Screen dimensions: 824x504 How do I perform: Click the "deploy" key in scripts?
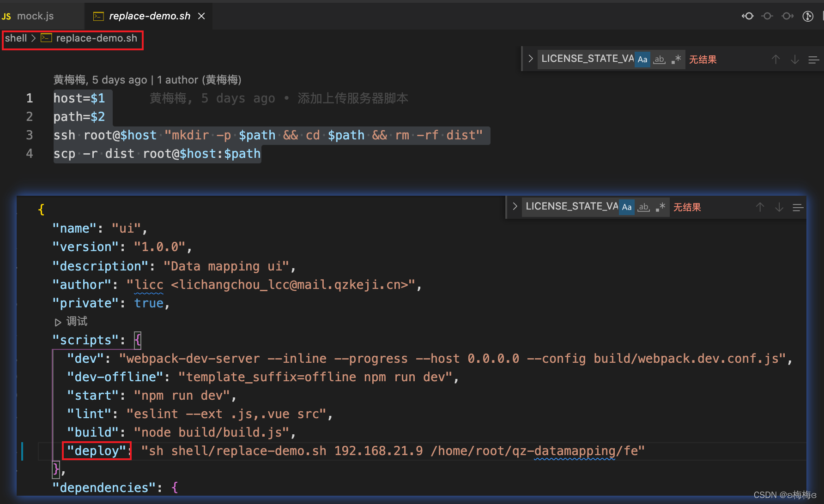click(x=97, y=451)
